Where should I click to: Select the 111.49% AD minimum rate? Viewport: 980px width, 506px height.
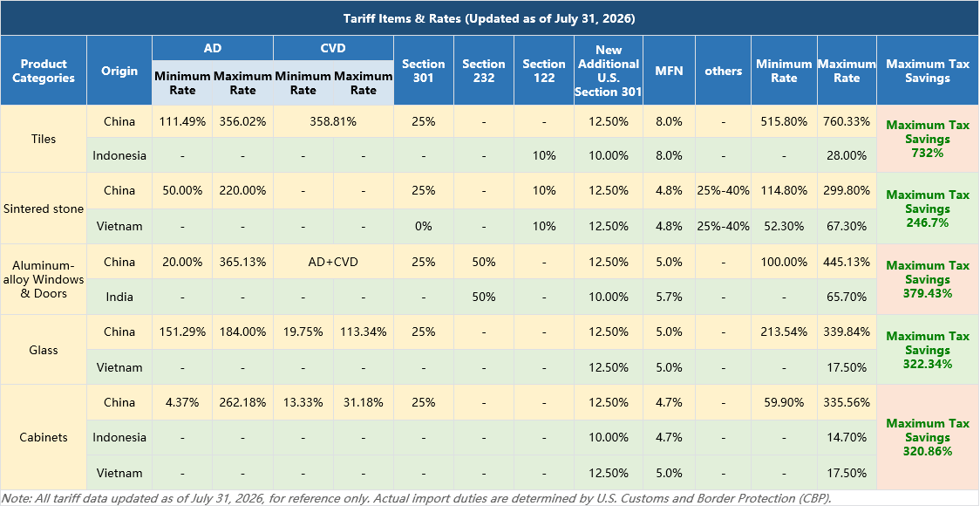pyautogui.click(x=182, y=121)
